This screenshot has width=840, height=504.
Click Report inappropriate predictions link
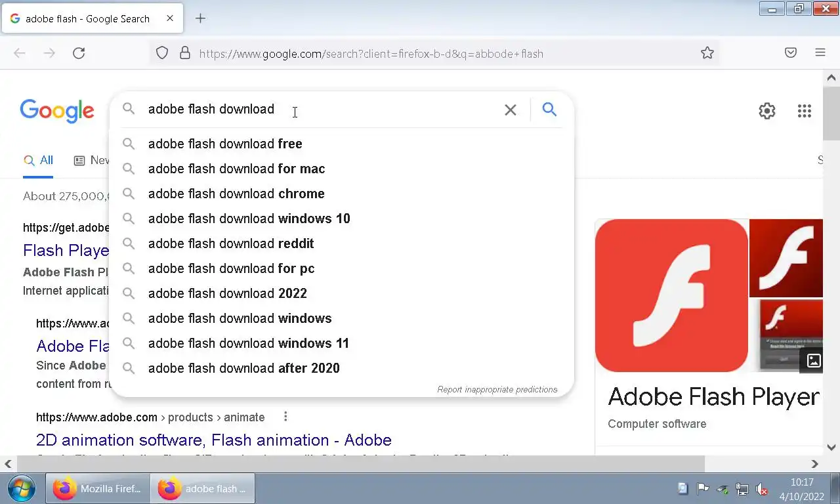coord(497,389)
